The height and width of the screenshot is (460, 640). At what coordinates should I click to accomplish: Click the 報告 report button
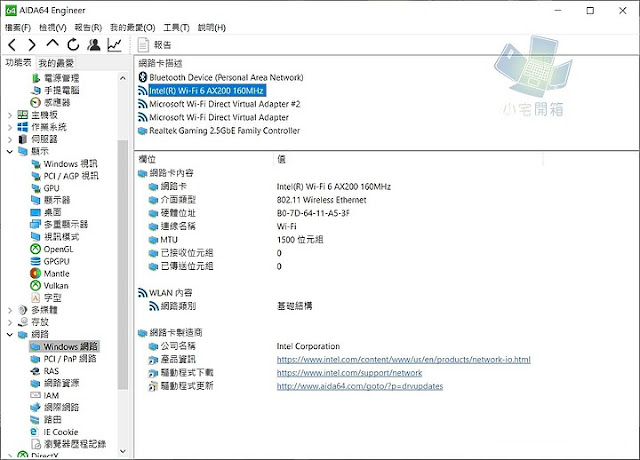coord(154,45)
